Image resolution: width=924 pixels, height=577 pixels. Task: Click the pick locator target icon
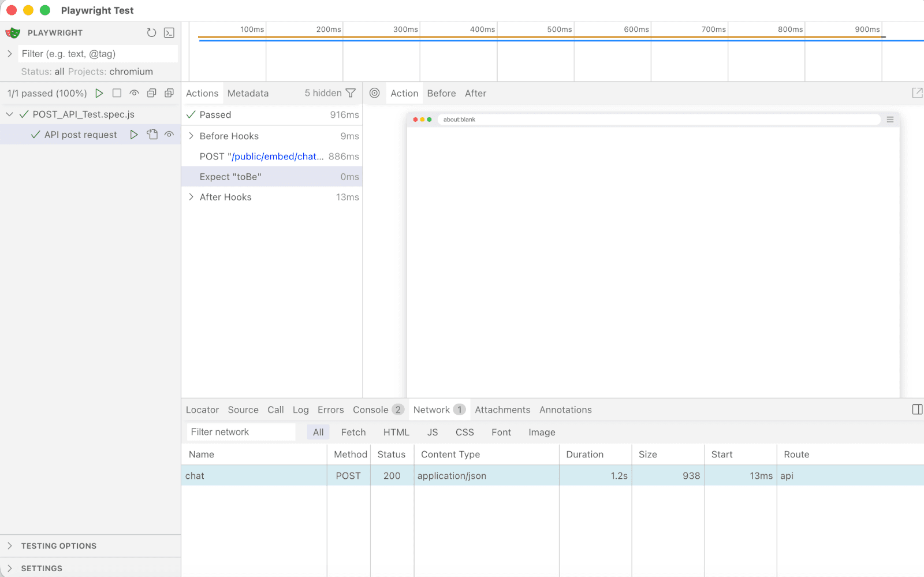(x=375, y=93)
